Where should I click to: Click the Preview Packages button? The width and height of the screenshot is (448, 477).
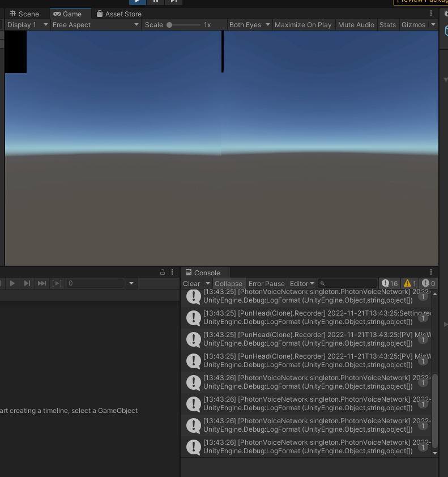(x=420, y=2)
